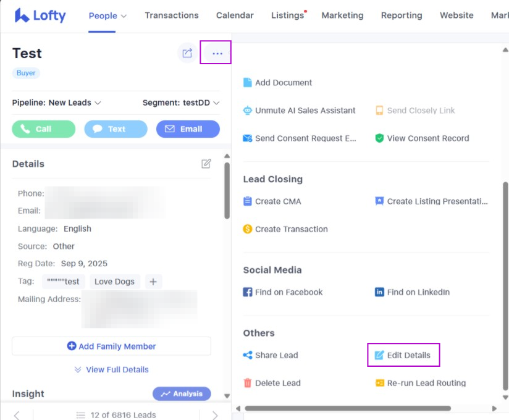This screenshot has height=420, width=509.
Task: Expand the Pipeline: New Leads dropdown
Action: pyautogui.click(x=57, y=103)
